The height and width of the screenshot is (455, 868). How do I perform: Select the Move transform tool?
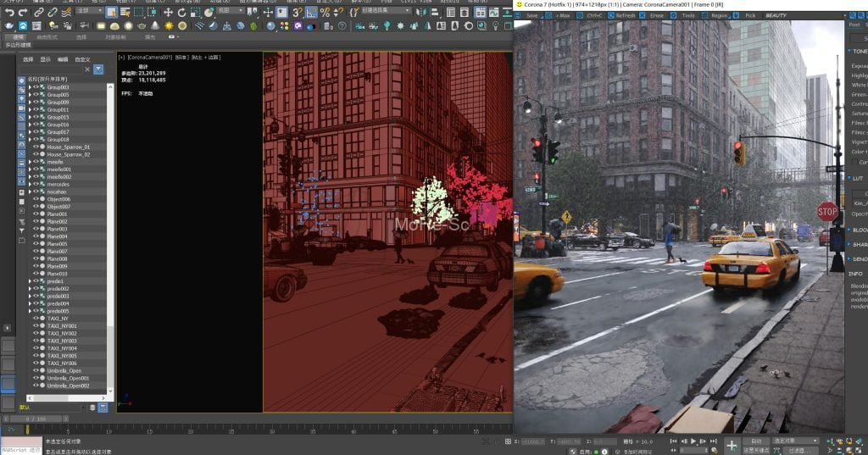(x=168, y=13)
